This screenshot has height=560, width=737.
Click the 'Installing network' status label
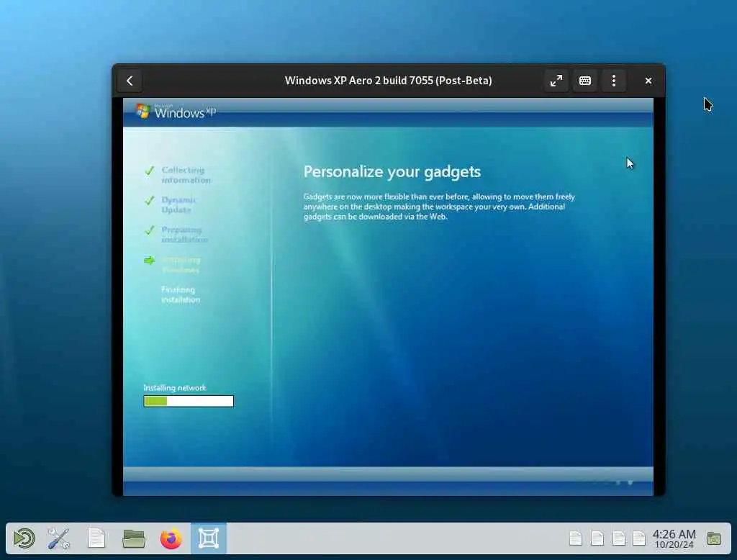(174, 388)
